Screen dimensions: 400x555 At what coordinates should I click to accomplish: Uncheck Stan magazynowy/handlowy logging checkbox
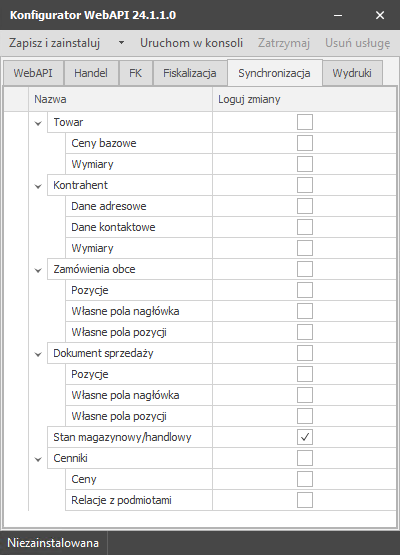(x=305, y=437)
